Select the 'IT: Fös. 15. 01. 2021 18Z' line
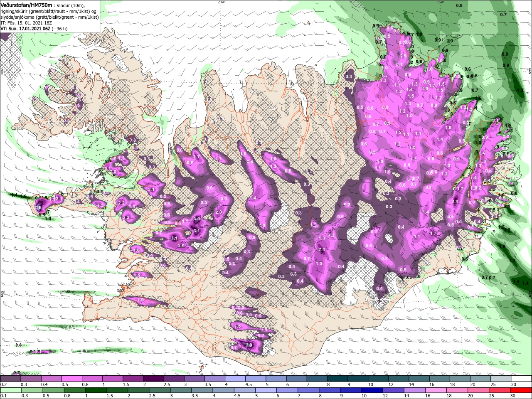 point(26,23)
